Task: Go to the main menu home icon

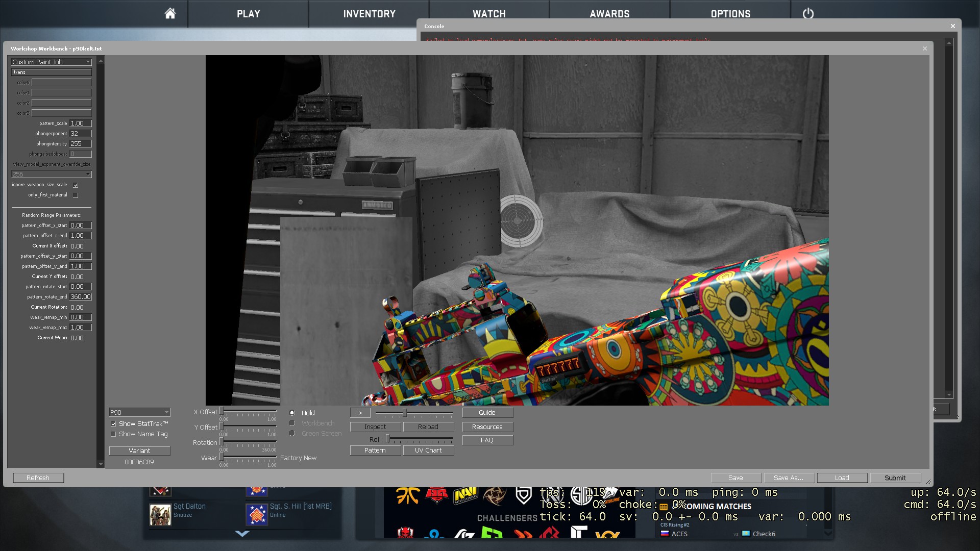Action: pos(170,14)
